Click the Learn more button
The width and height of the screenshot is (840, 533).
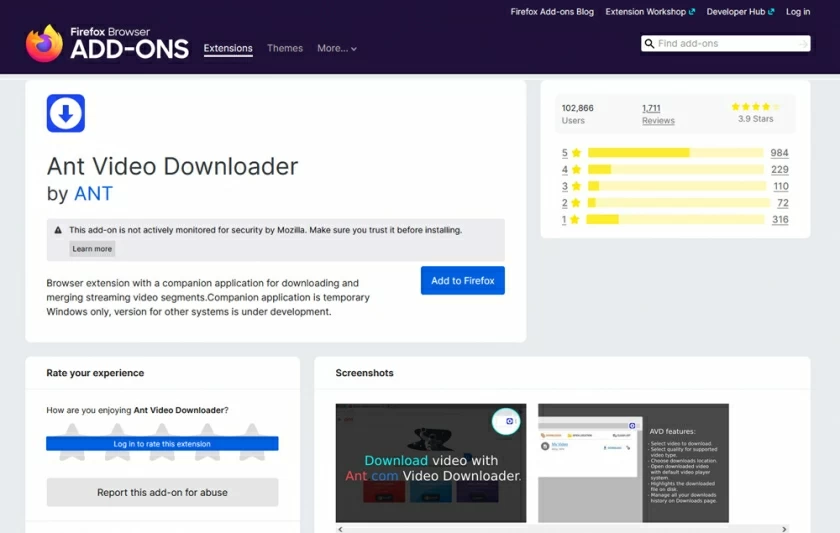(92, 249)
